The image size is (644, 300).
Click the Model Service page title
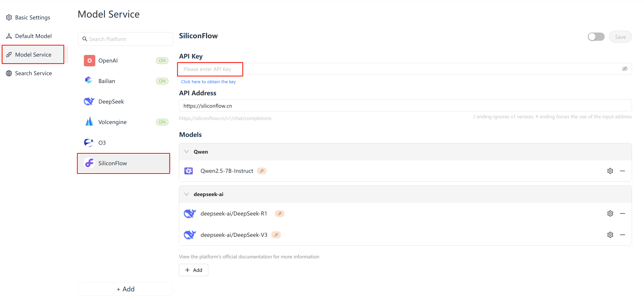pos(109,14)
